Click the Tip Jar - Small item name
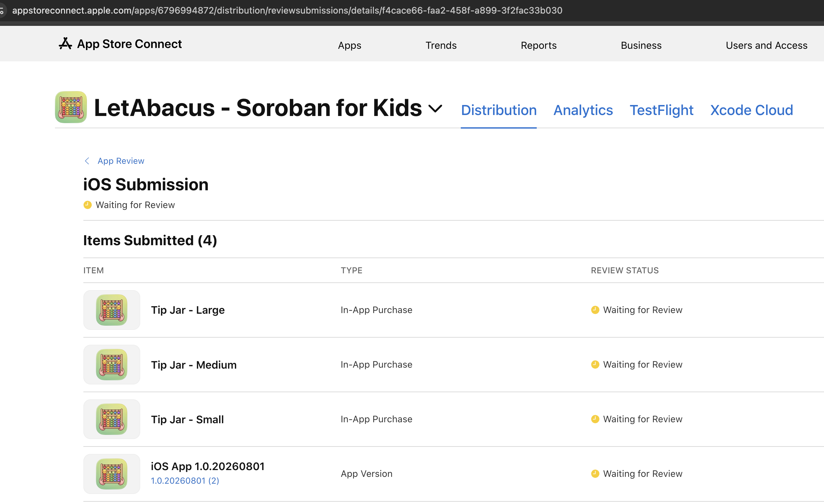The width and height of the screenshot is (824, 504). 187,419
